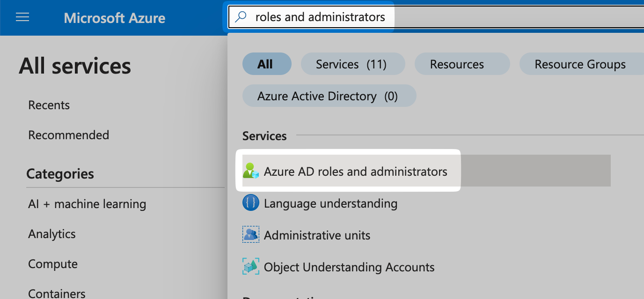The height and width of the screenshot is (299, 644).
Task: Open Recommended in All services sidebar
Action: click(69, 135)
